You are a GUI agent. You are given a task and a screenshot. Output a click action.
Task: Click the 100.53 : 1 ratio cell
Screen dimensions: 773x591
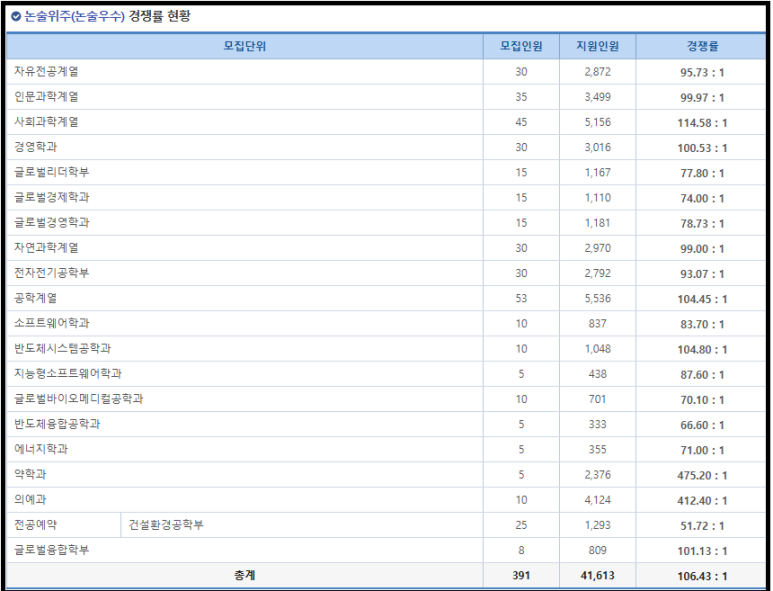[702, 148]
